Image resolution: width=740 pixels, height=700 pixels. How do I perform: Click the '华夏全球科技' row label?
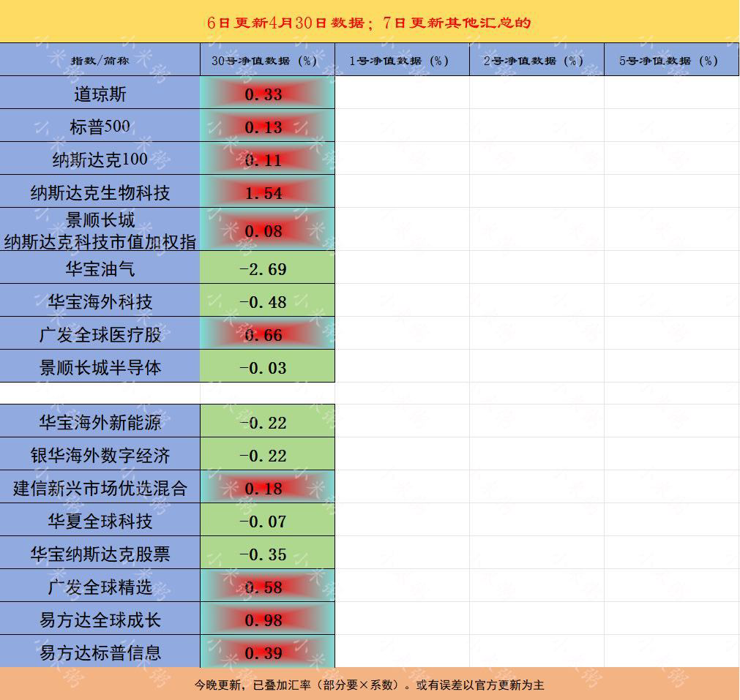pyautogui.click(x=100, y=520)
